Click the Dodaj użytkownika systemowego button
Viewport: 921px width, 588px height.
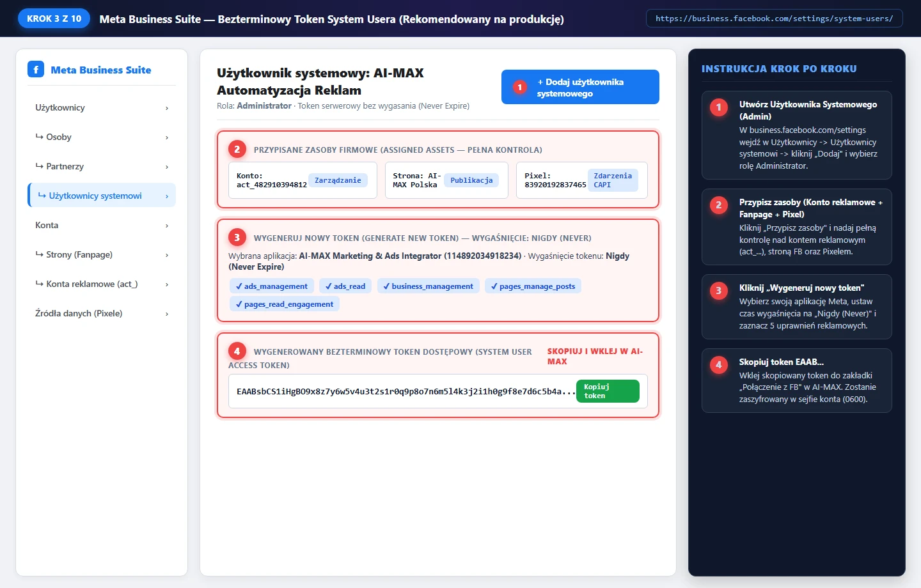coord(580,87)
